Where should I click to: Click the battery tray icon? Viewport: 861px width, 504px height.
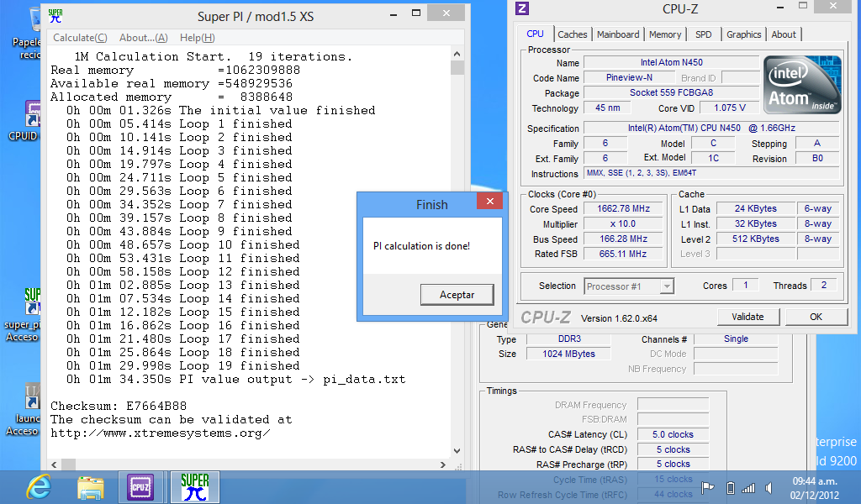click(731, 487)
